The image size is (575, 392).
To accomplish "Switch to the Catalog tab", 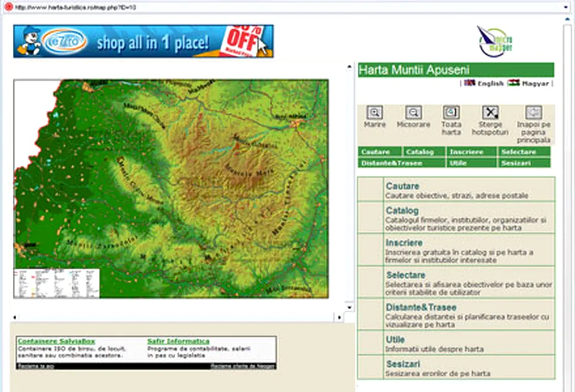I will point(424,152).
